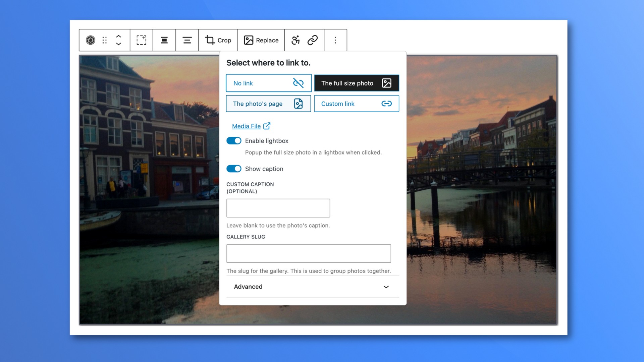Click the accessibility wheelchair icon
The height and width of the screenshot is (362, 644).
[x=296, y=40]
